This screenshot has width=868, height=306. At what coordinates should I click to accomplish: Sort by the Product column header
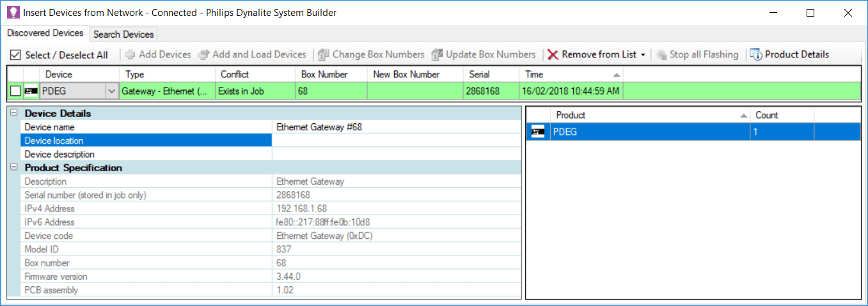click(651, 116)
